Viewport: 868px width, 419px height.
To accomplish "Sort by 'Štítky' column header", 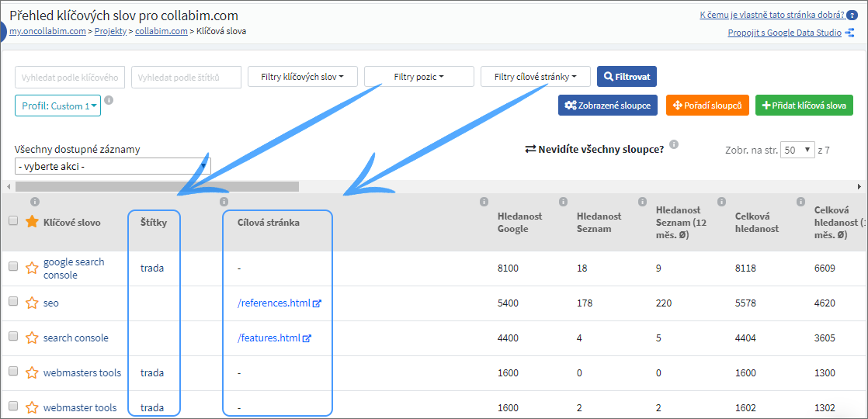I will click(152, 223).
